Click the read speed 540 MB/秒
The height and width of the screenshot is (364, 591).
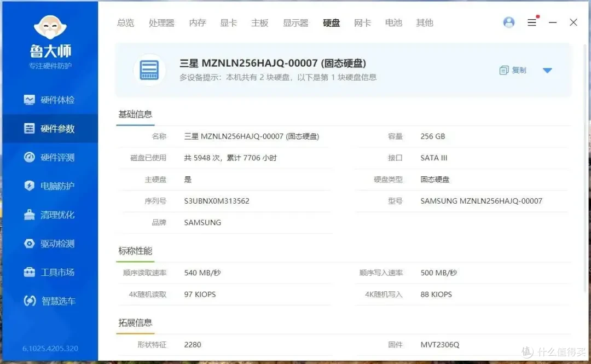coord(202,273)
